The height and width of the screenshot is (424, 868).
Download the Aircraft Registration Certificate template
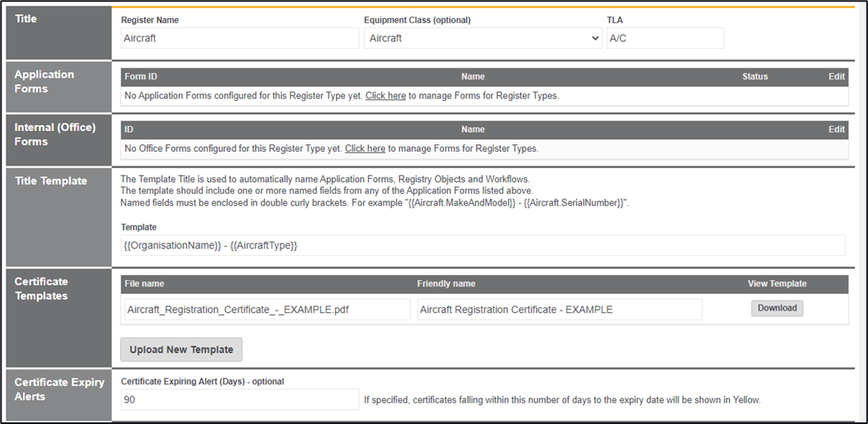(777, 308)
